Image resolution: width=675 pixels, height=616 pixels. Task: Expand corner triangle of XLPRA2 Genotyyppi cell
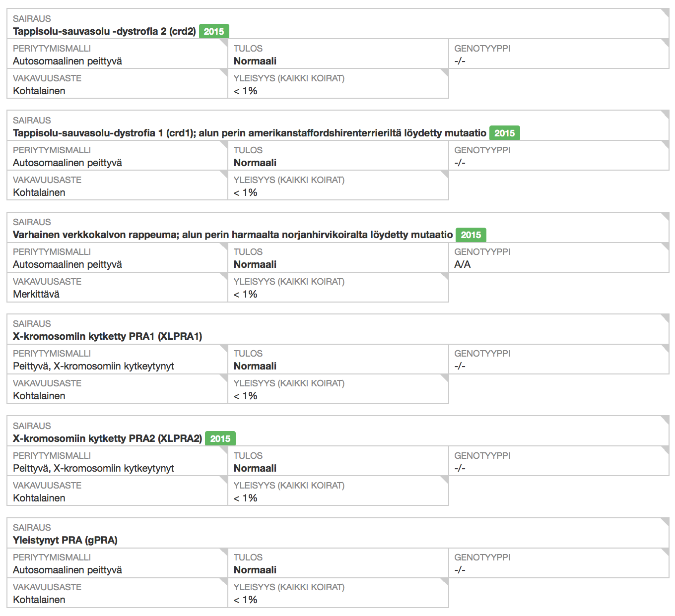[665, 450]
